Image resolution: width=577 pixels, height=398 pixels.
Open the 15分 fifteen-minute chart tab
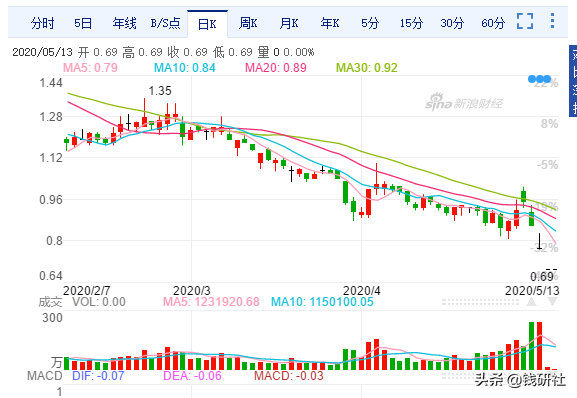point(411,24)
